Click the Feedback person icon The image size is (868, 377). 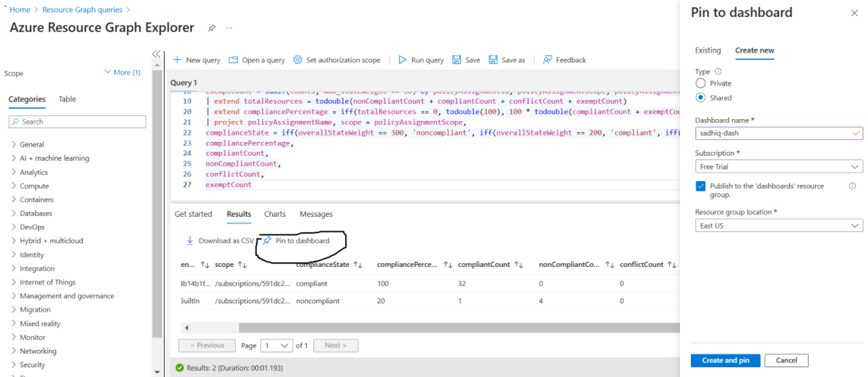[548, 60]
